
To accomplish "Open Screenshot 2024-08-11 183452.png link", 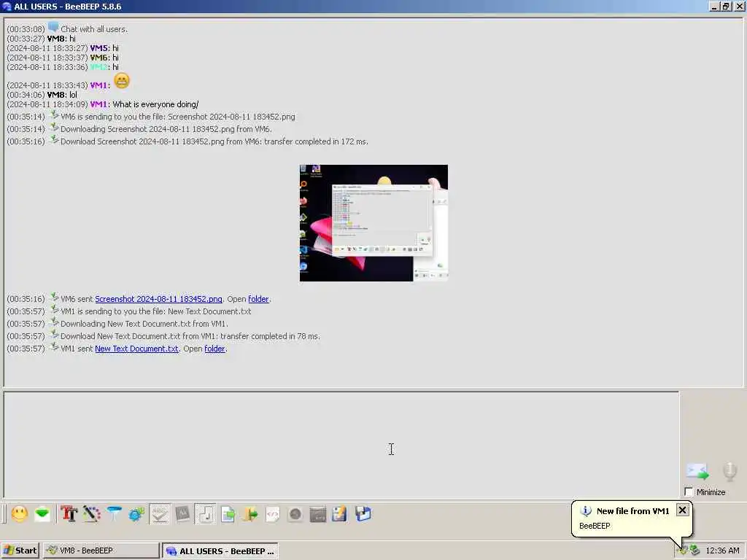I will point(158,299).
